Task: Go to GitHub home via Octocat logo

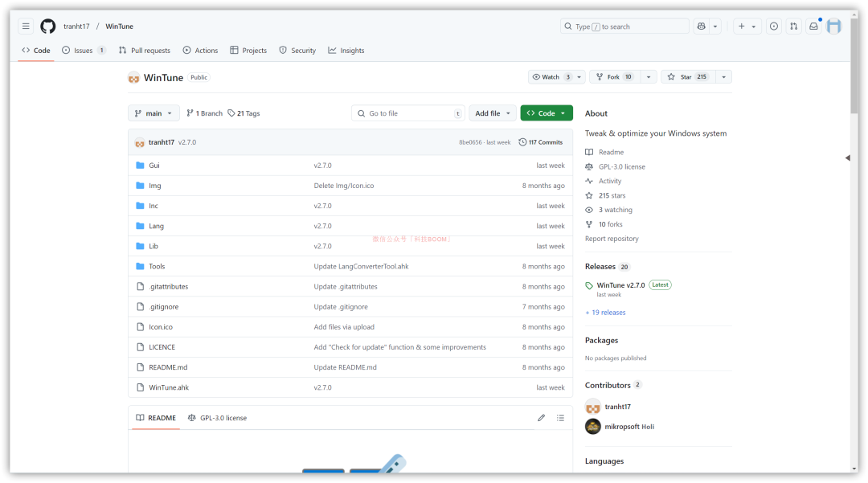Action: click(x=48, y=26)
